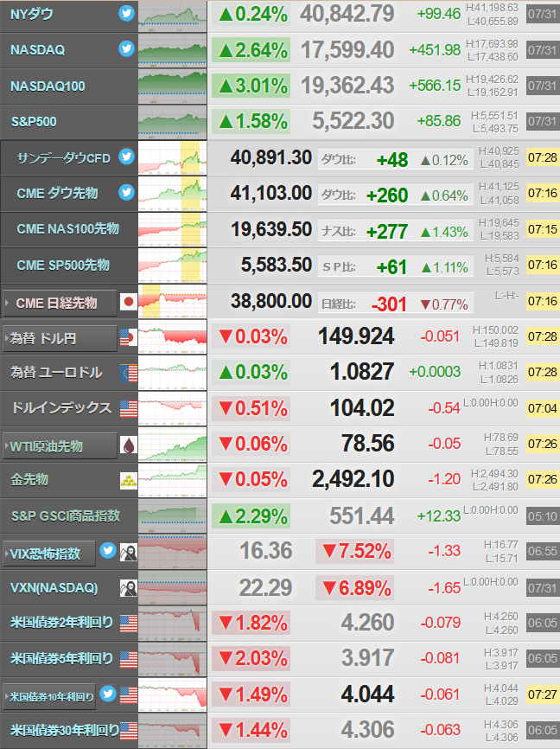This screenshot has height=749, width=560.
Task: Click the EU/US flag icon next to 為替 ユーロドル
Action: click(129, 373)
